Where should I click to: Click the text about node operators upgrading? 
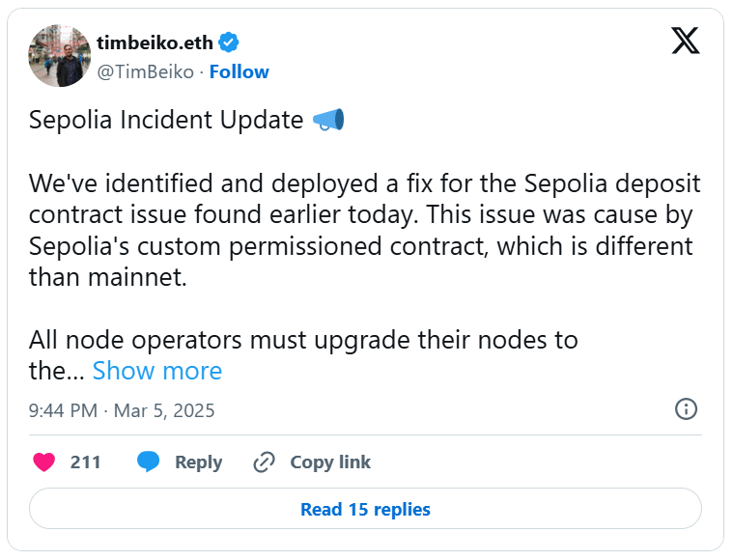303,340
